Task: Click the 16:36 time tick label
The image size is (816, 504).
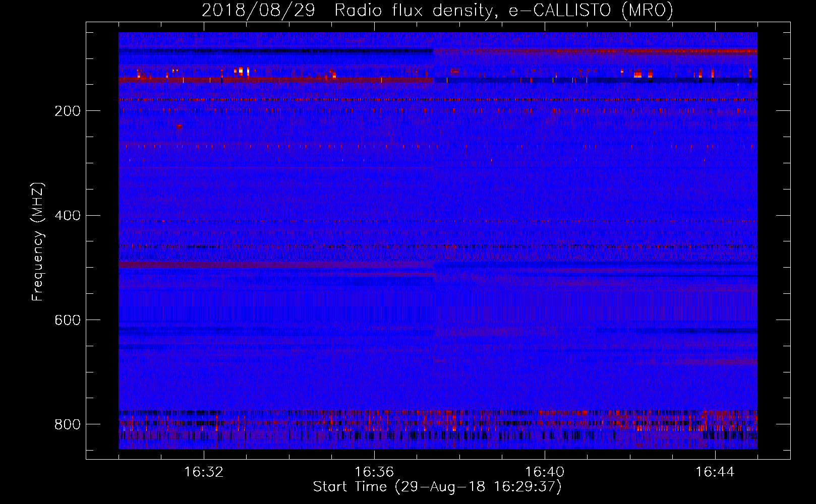Action: point(374,472)
